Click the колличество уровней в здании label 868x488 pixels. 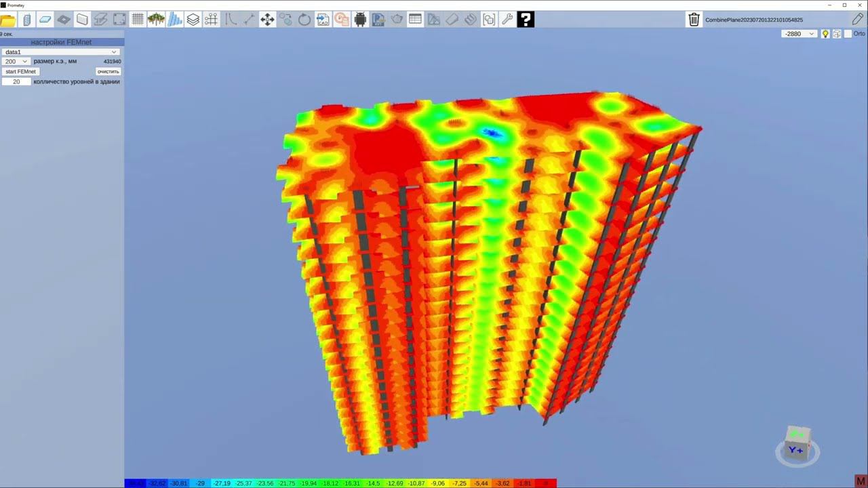tap(77, 81)
